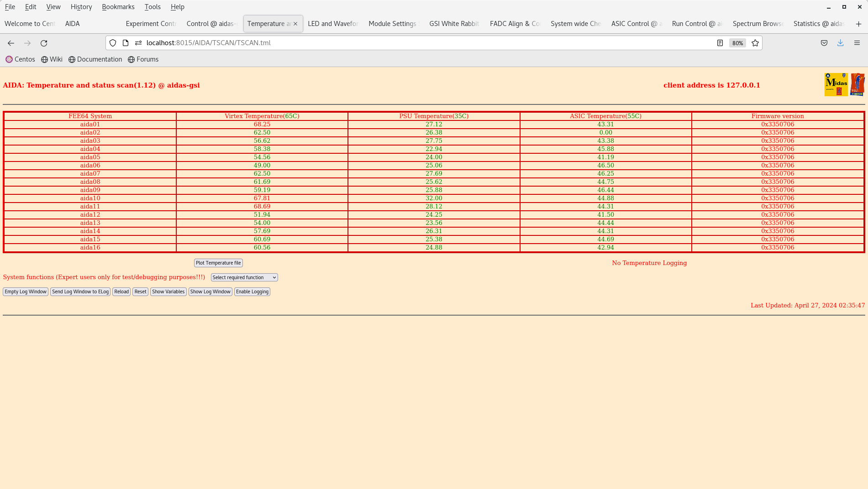Click the Last Updated timestamp text
This screenshot has height=489, width=868.
808,305
